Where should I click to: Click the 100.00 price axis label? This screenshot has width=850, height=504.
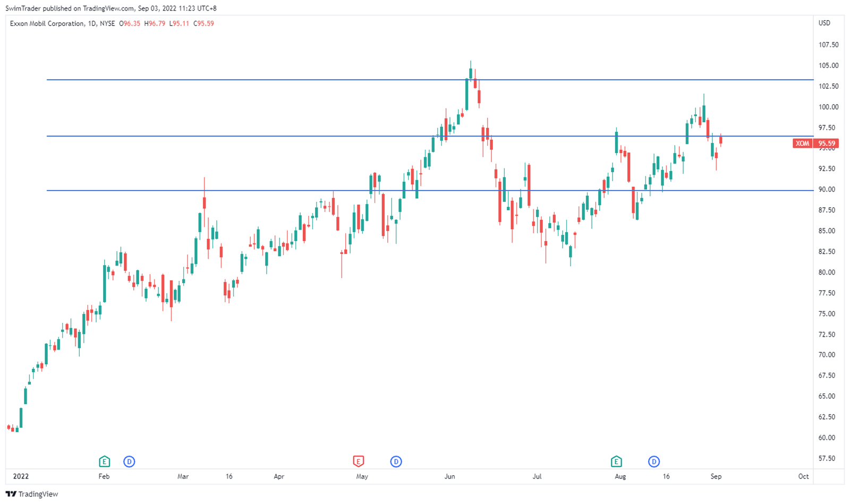[x=828, y=107]
